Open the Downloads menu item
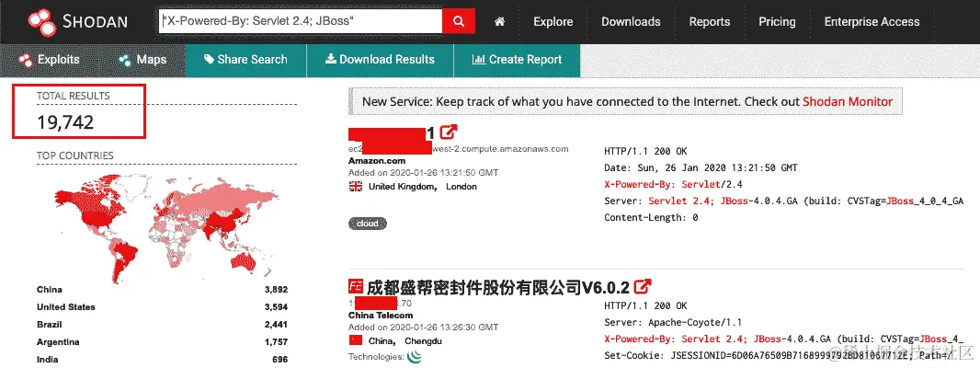Screen dimensions: 980x368 click(x=631, y=22)
